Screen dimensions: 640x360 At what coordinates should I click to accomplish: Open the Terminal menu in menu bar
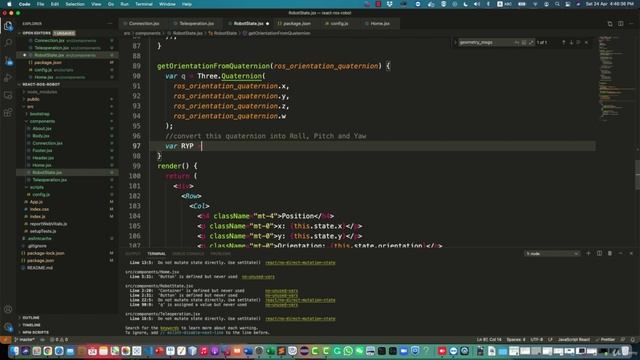(144, 4)
